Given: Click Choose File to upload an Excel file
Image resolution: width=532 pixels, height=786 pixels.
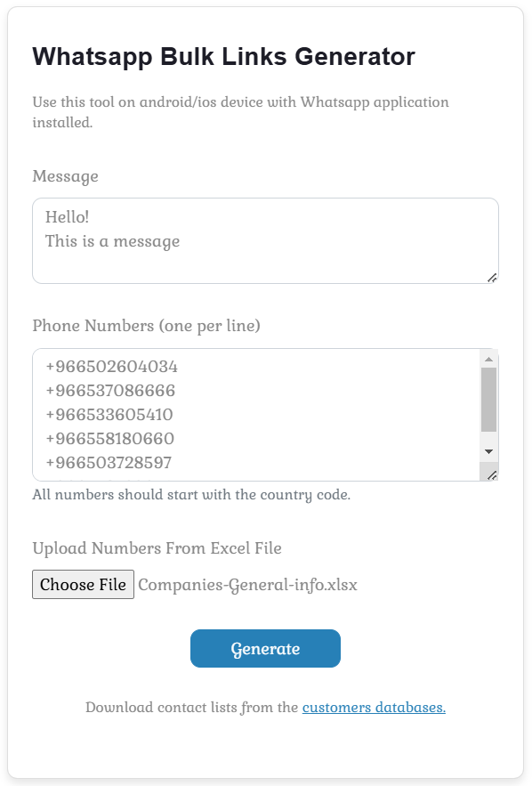Looking at the screenshot, I should click(83, 585).
